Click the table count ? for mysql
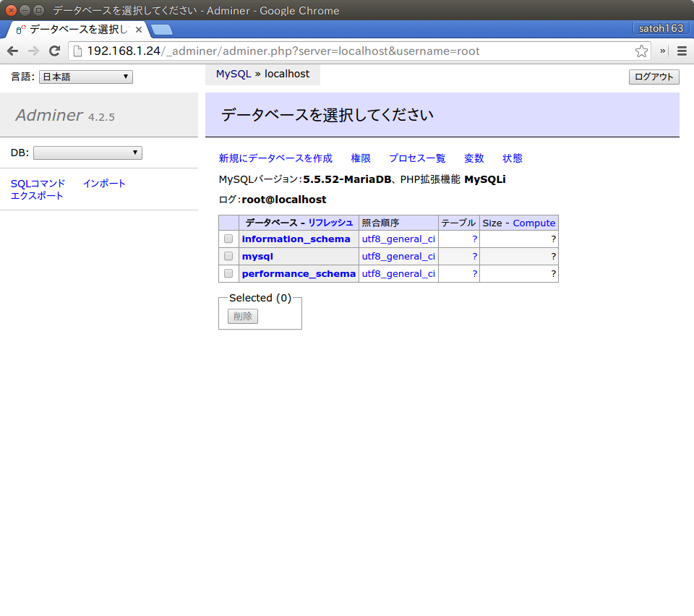 pyautogui.click(x=474, y=256)
